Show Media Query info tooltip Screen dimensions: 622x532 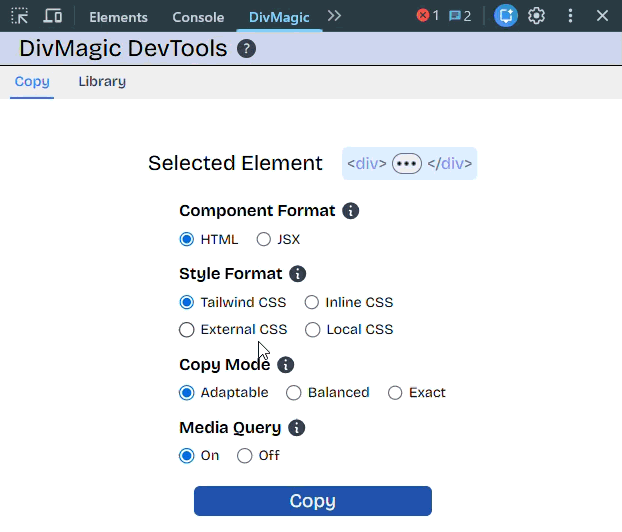tap(297, 428)
